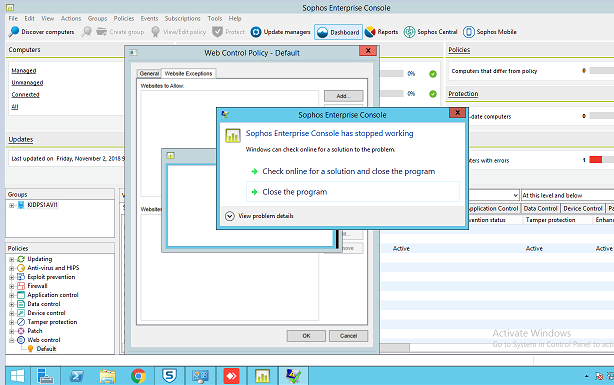Click the horizontal scrollbar under computer list
614x385 pixels.
coord(395,347)
